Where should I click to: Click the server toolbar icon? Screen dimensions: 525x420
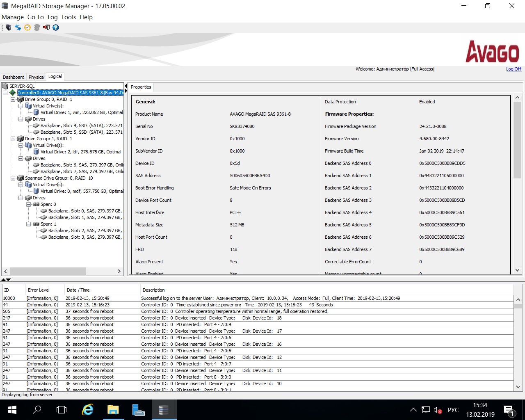coord(8,27)
